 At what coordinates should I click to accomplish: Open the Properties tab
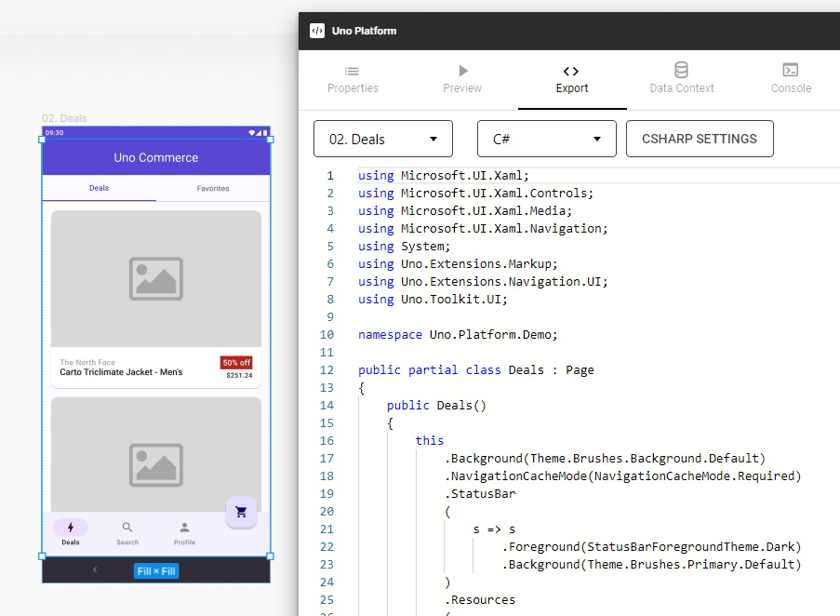click(353, 79)
